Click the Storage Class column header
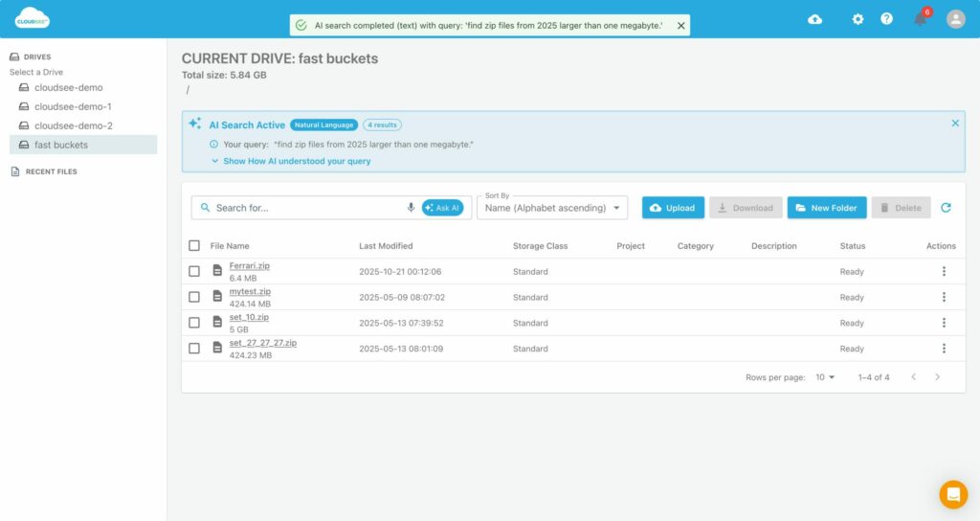Image resolution: width=980 pixels, height=521 pixels. (540, 246)
